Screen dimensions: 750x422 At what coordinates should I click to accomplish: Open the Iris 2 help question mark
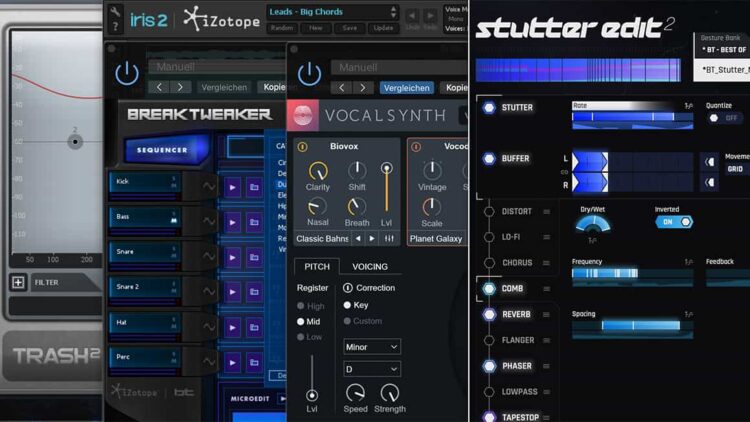115,27
